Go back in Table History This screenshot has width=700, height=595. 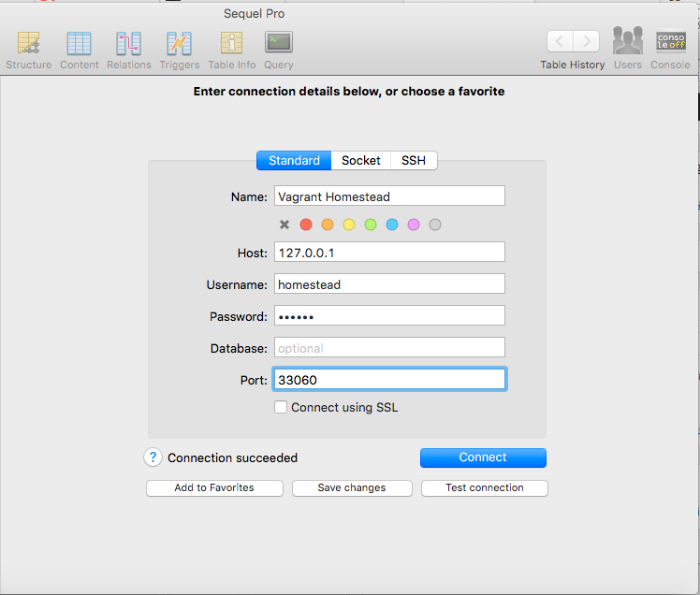(x=560, y=41)
